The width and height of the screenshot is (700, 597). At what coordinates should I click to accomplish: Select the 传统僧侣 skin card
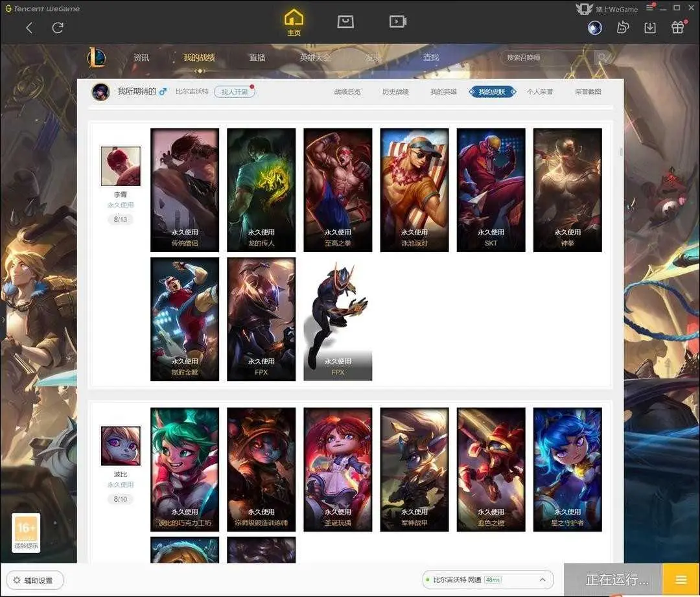click(185, 190)
